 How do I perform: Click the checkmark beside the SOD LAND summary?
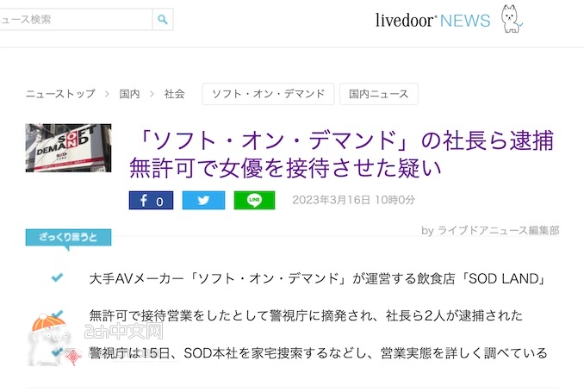tap(57, 277)
